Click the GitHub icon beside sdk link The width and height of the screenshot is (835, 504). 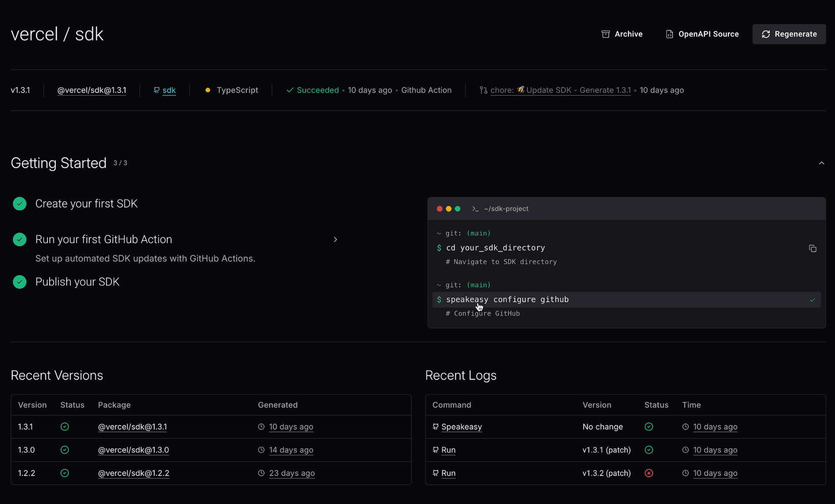[157, 90]
